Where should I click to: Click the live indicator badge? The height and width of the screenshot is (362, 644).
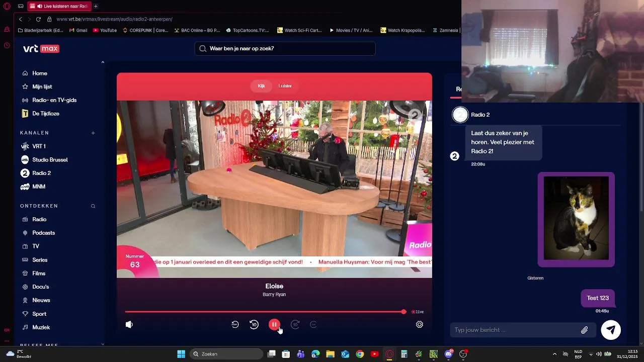tap(418, 312)
